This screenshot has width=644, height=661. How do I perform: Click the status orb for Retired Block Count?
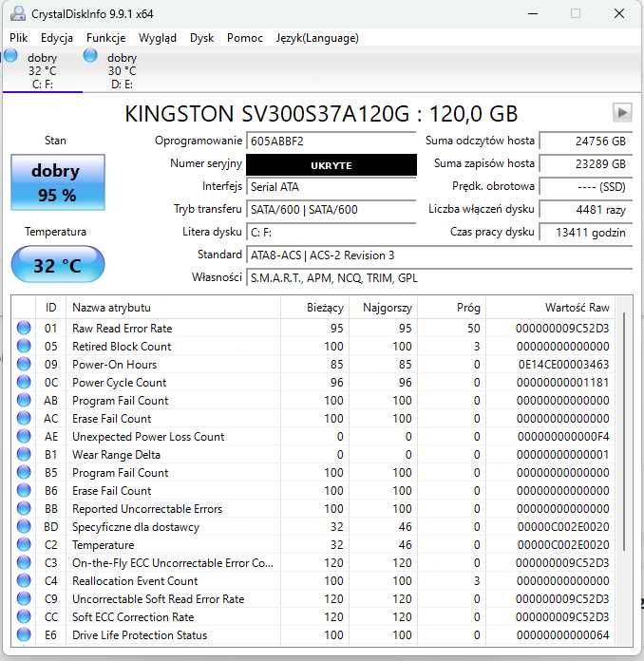[24, 346]
